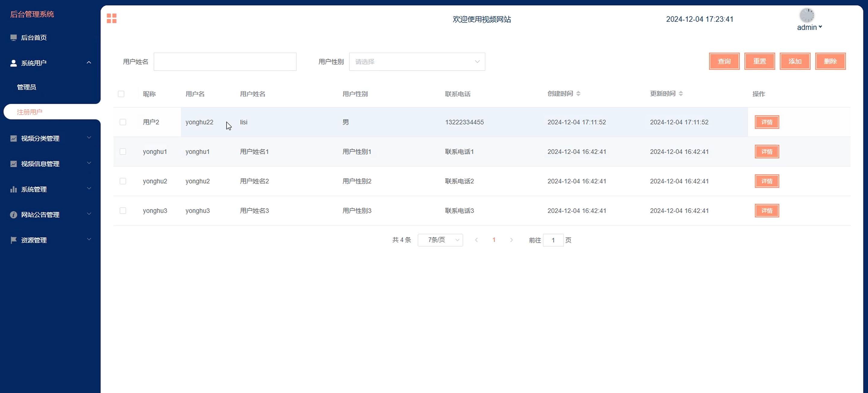Click the chart icon beside 视频信息管理
868x393 pixels.
click(x=14, y=164)
